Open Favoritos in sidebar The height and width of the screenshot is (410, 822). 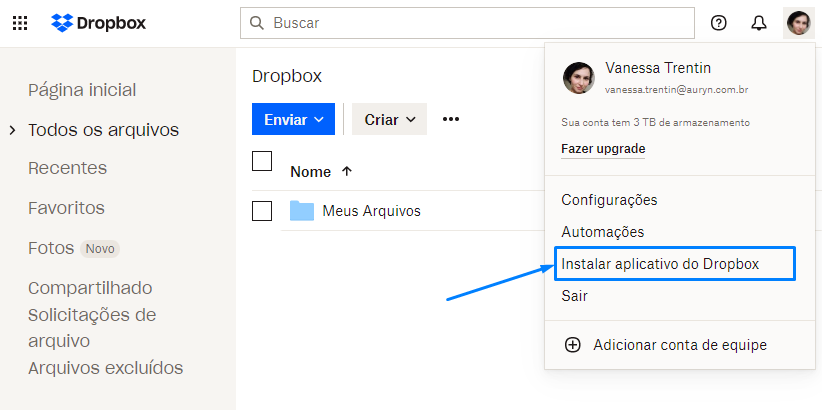tap(67, 208)
